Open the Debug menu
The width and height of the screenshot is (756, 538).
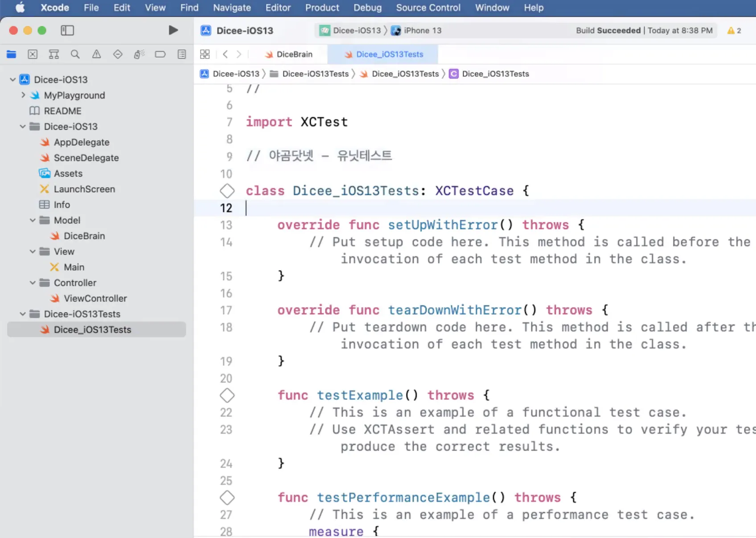(x=368, y=8)
